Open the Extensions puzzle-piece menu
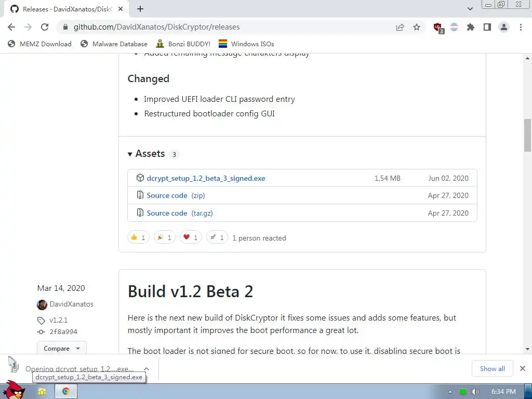 471,28
